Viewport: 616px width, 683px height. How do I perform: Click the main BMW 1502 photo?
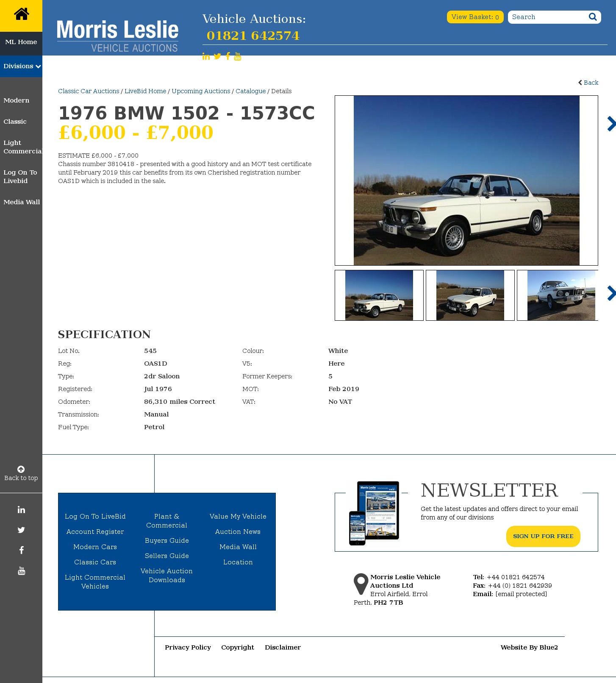[466, 180]
